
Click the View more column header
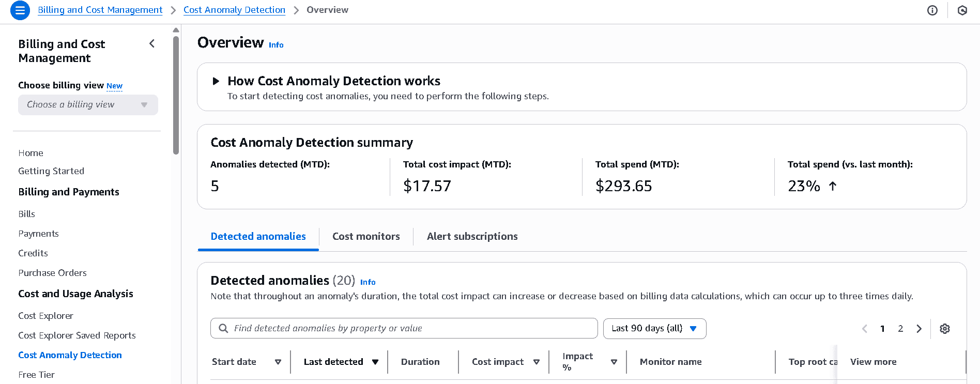coord(873,362)
